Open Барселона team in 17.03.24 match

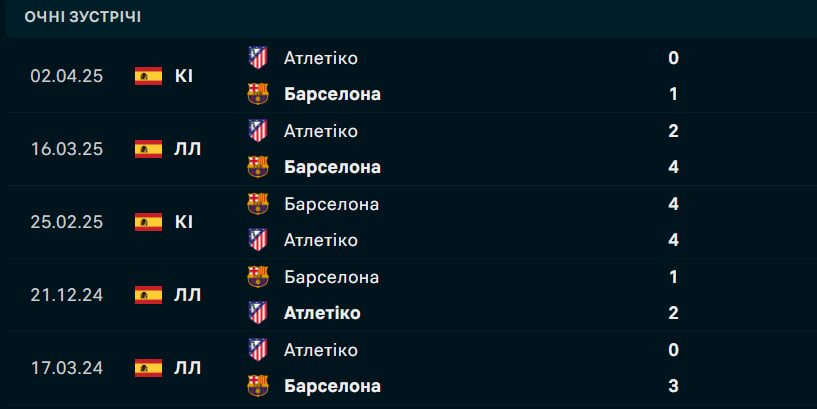[x=332, y=386]
